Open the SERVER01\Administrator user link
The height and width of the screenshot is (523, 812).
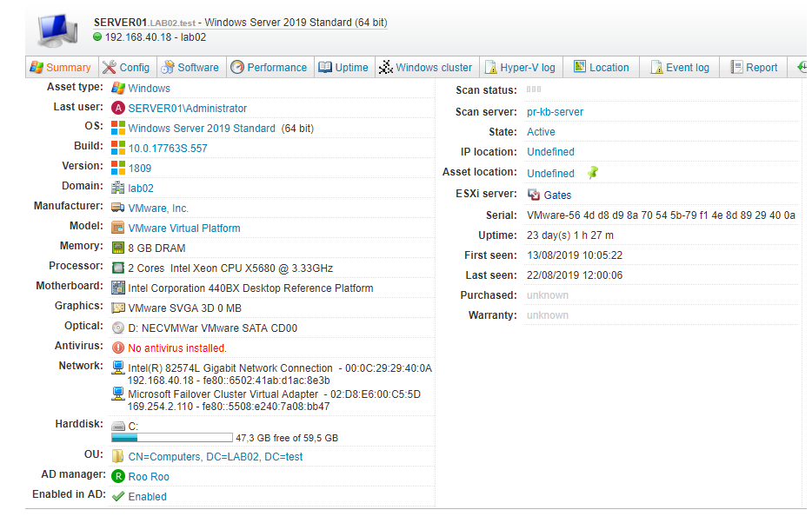(x=188, y=109)
